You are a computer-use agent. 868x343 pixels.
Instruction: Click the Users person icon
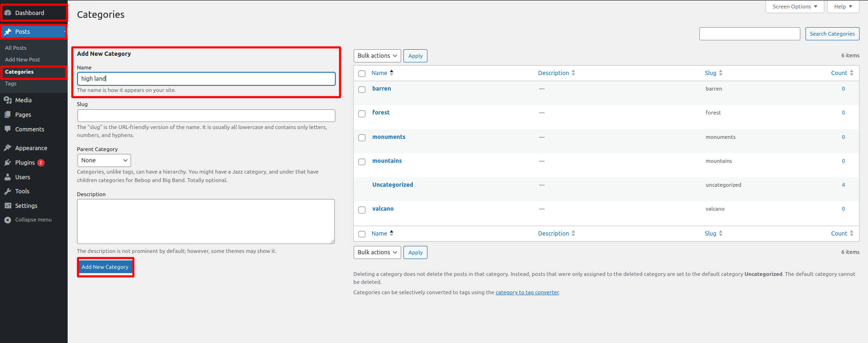coord(8,177)
